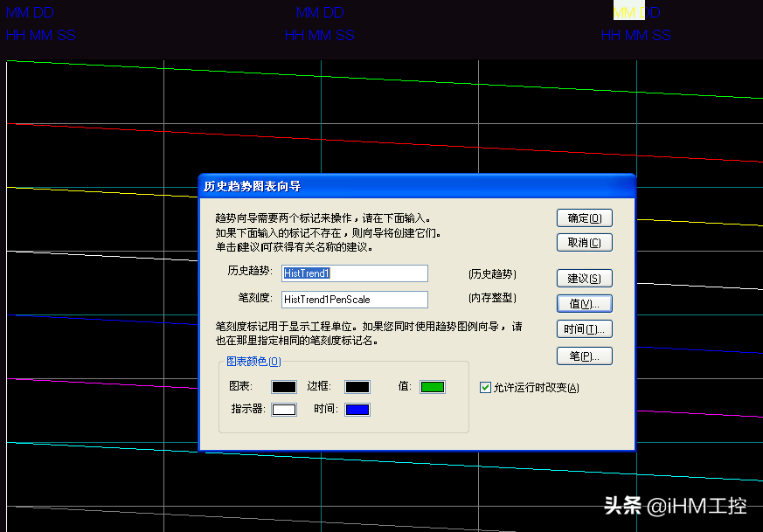
Task: Focus the 历史趋势 HistTrend1 text field
Action: (x=354, y=273)
